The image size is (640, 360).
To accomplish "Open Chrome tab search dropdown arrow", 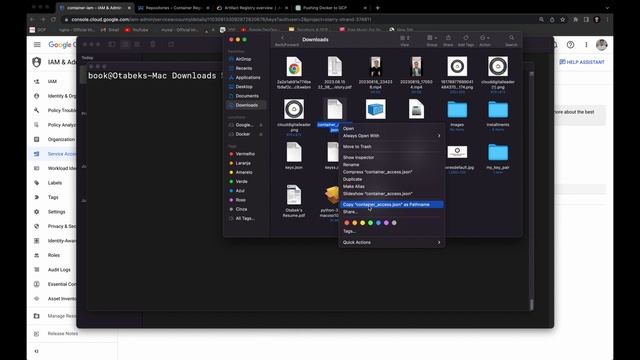I will point(607,8).
